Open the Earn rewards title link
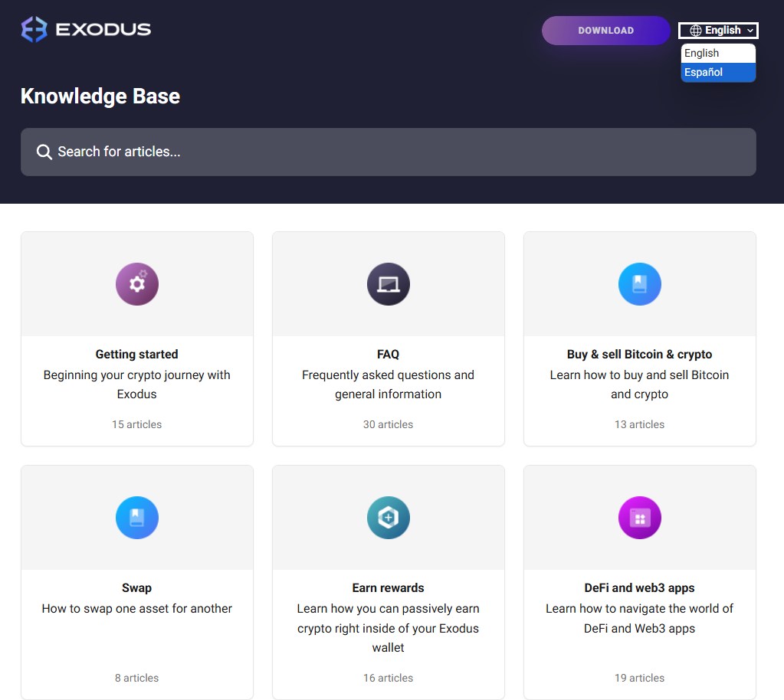Screen dimensions: 784x700 (x=388, y=588)
